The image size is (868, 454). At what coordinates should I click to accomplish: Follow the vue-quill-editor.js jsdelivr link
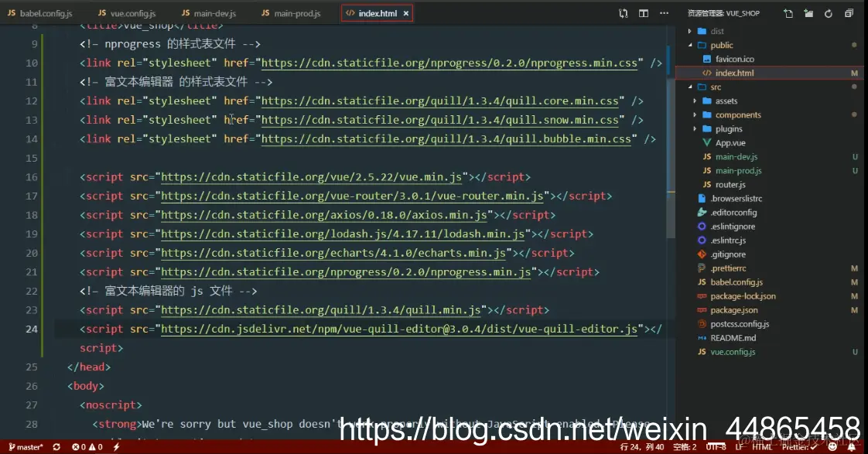(x=399, y=329)
